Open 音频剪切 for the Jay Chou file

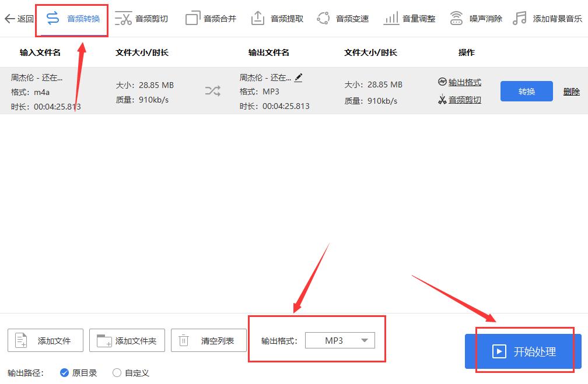[463, 100]
